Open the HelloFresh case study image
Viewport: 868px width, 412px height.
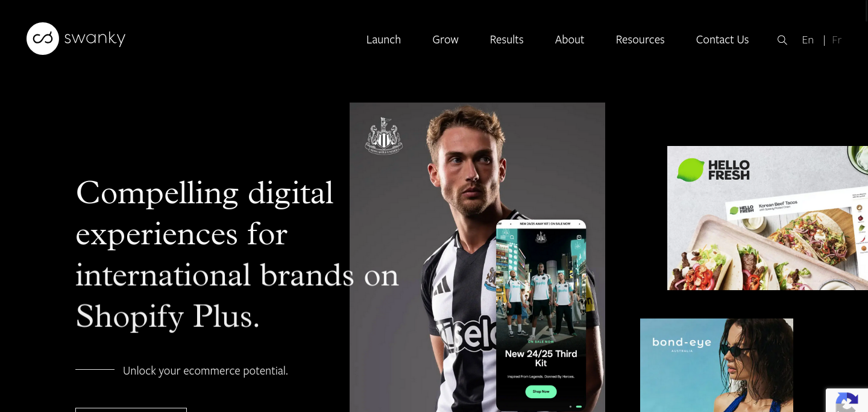tap(767, 218)
